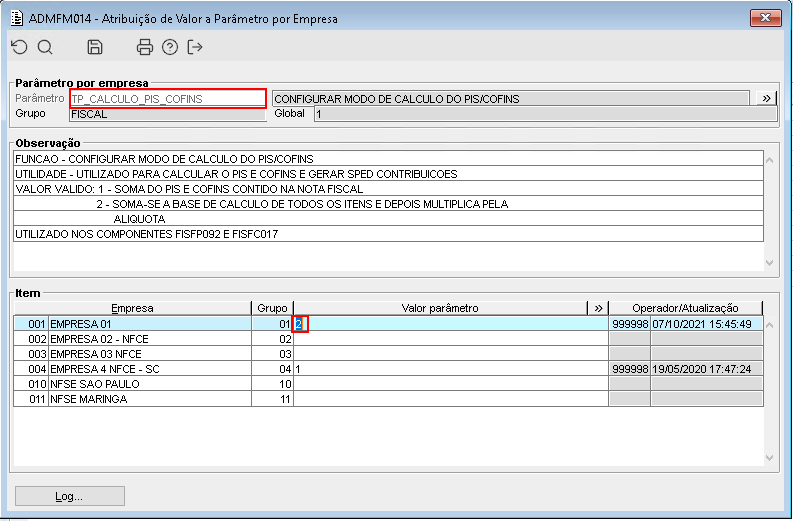The height and width of the screenshot is (521, 793).
Task: Click observation line UTILIZADO NOS COMPONENTES FISFP092
Action: coord(388,234)
